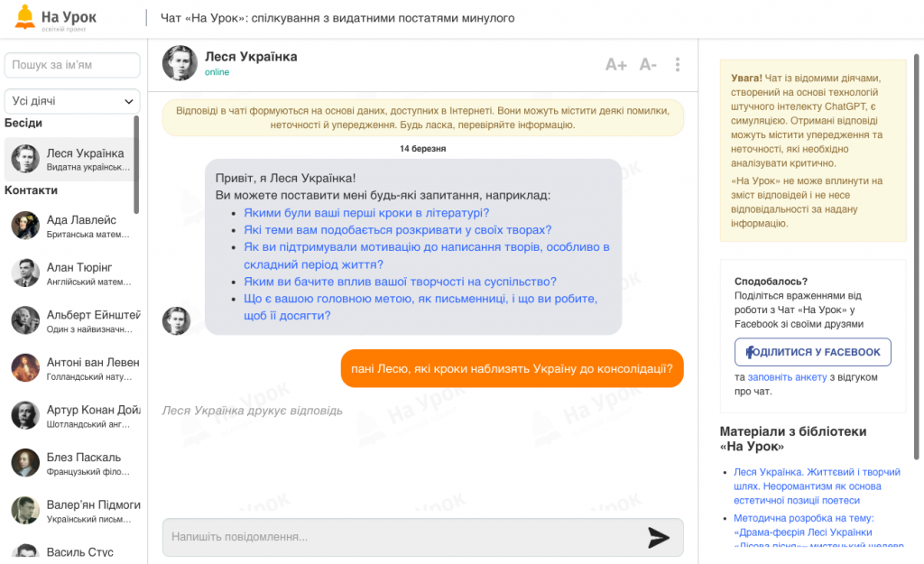Click the Контакти section heading
The width and height of the screenshot is (924, 564).
coord(31,190)
